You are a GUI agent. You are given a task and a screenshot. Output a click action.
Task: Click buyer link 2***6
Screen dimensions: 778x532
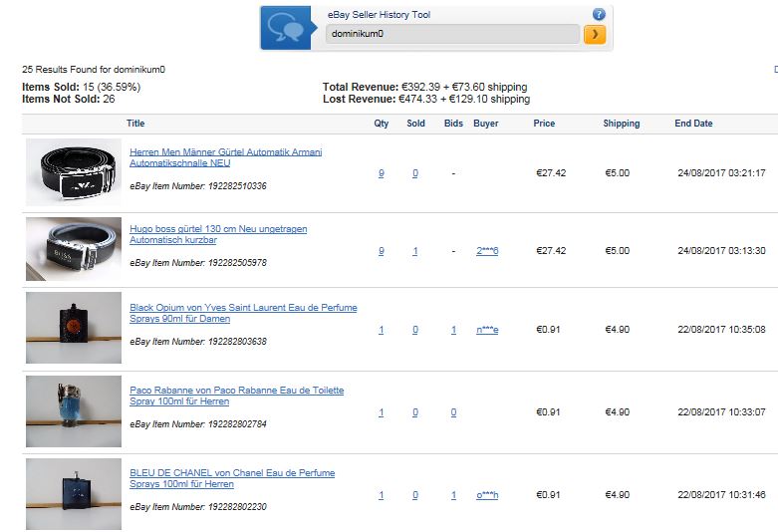(x=487, y=251)
